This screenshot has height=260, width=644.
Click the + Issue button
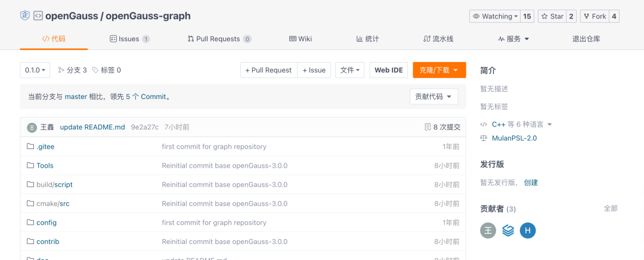point(314,70)
